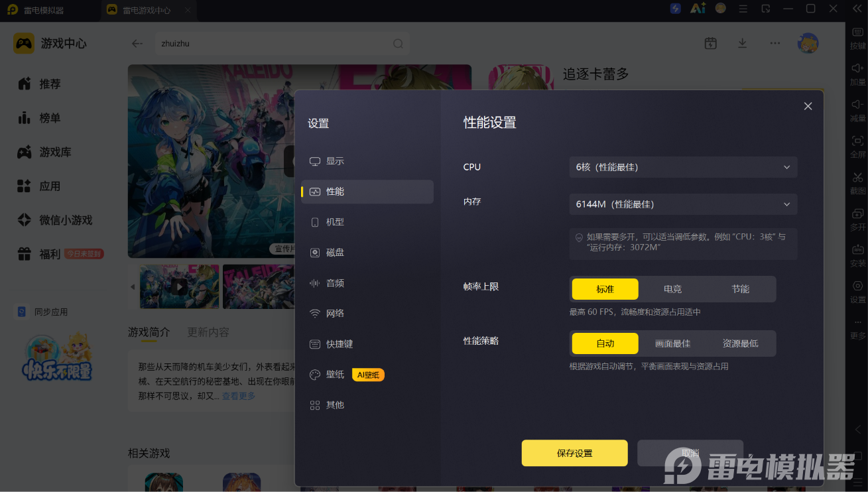Open 应用 apps in the sidebar

click(x=40, y=186)
